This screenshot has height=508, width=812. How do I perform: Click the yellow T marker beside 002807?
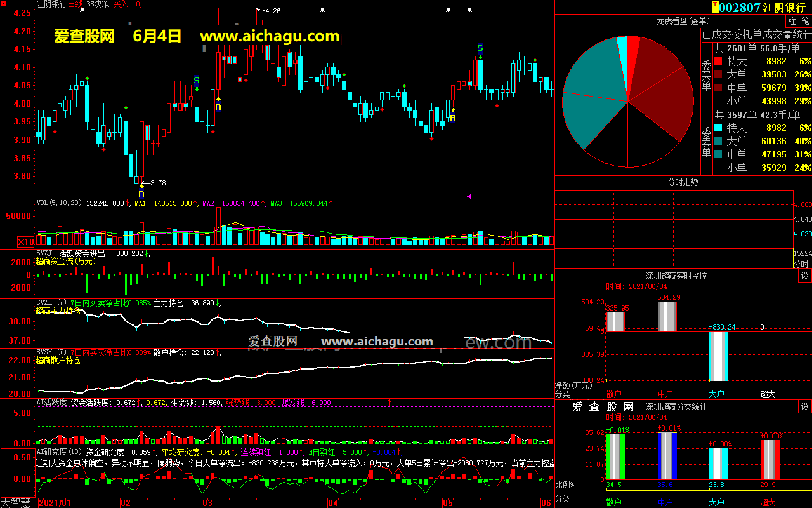tap(716, 7)
